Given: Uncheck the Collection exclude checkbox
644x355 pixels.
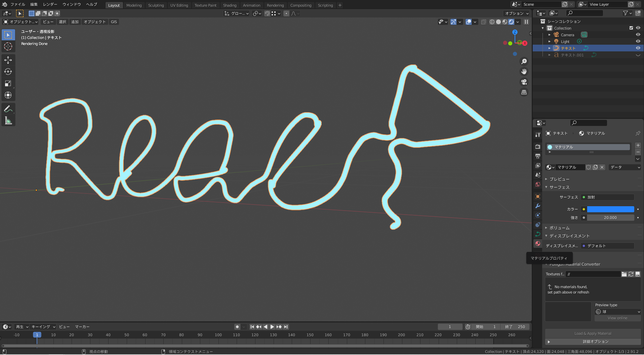Looking at the screenshot, I should tap(631, 28).
